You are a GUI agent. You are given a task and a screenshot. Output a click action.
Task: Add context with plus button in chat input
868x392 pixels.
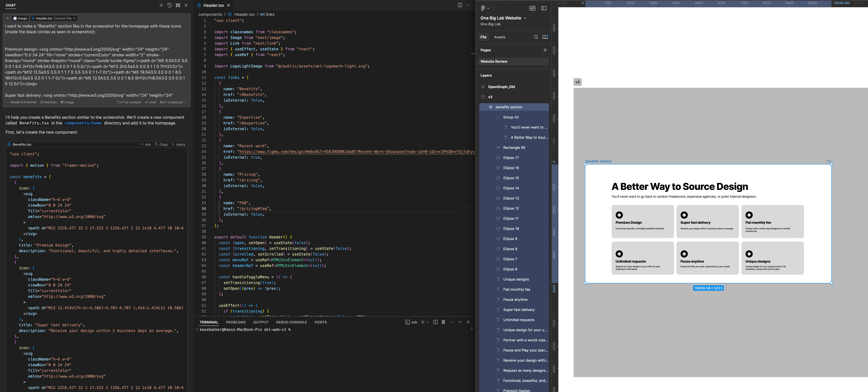point(7,18)
